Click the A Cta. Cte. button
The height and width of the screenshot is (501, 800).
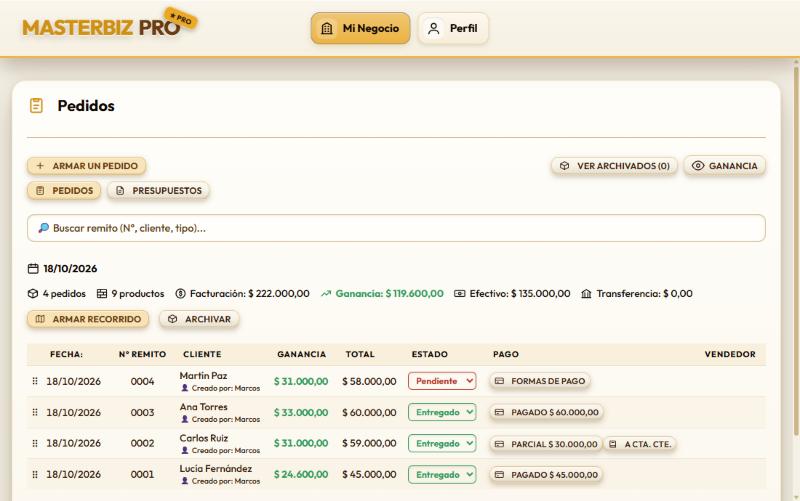[x=640, y=444]
